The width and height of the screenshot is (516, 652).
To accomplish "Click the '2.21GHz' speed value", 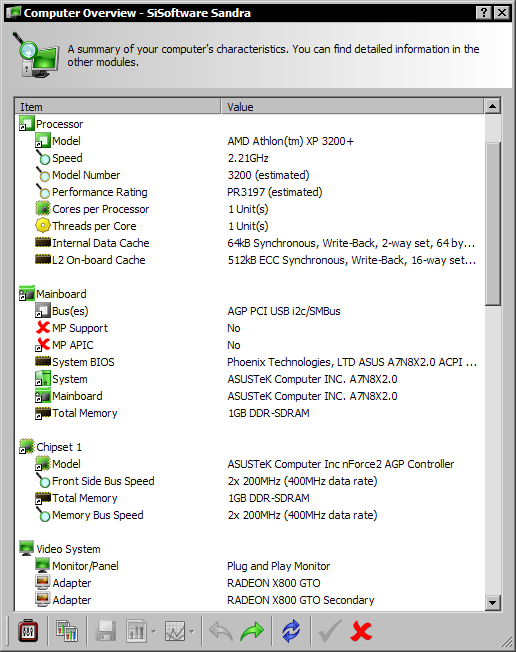I will point(248,158).
